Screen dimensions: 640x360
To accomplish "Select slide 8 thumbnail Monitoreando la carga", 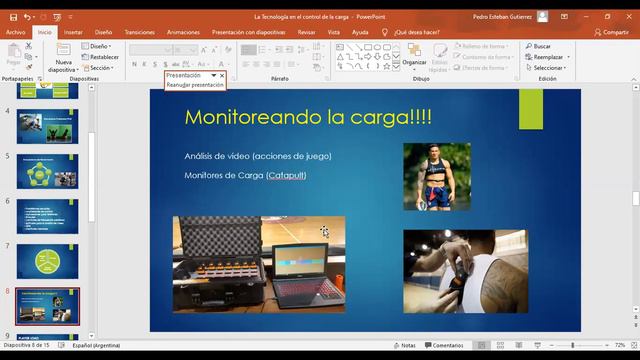I will 47,307.
